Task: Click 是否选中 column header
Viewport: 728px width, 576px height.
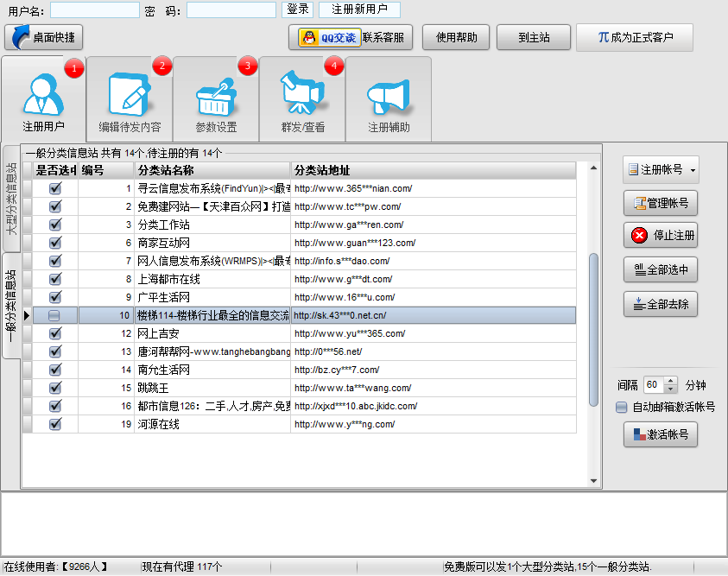Action: [55, 170]
